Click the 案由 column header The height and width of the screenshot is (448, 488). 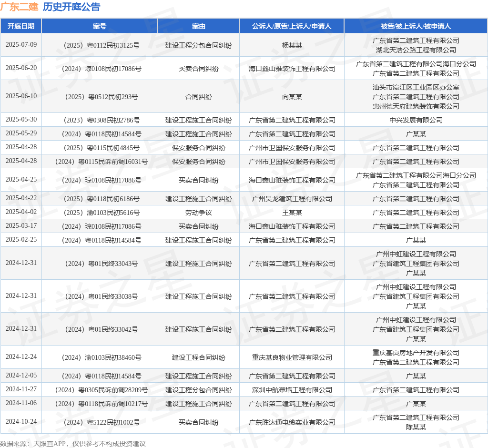point(199,26)
